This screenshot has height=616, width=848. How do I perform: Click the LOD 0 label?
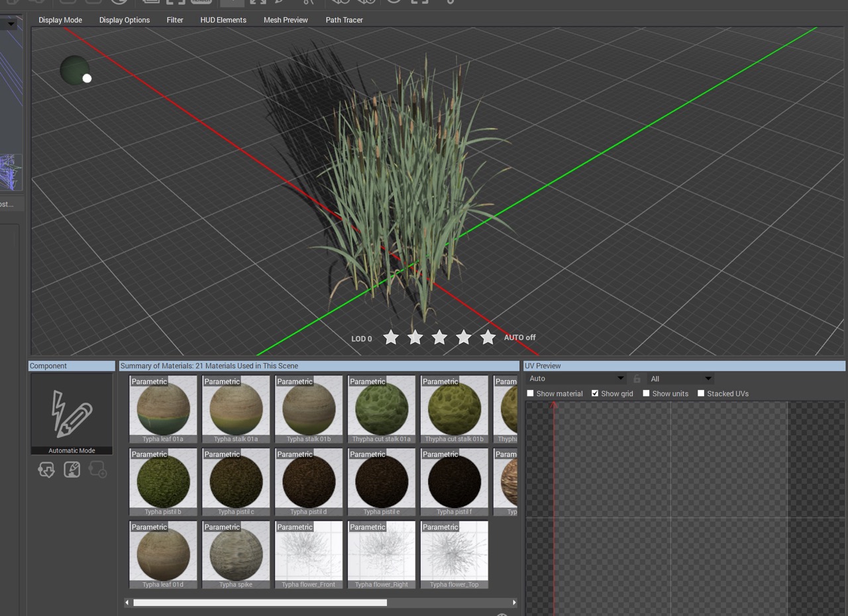tap(362, 338)
